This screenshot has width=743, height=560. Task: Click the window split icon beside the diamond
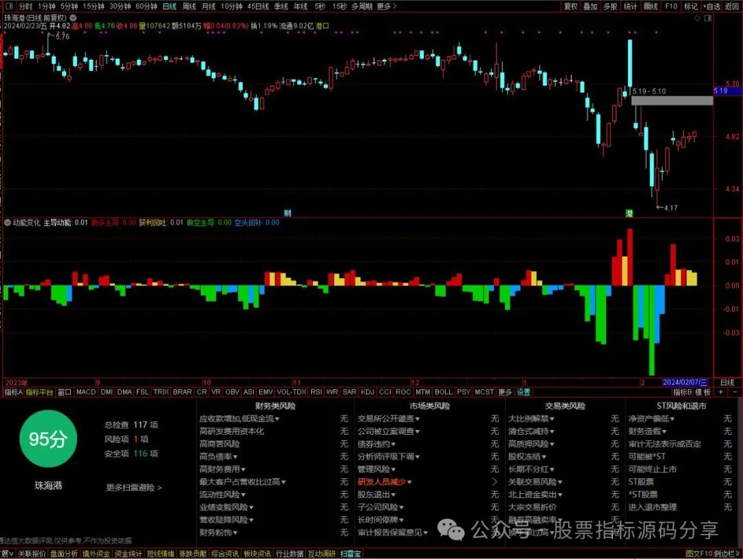708,18
